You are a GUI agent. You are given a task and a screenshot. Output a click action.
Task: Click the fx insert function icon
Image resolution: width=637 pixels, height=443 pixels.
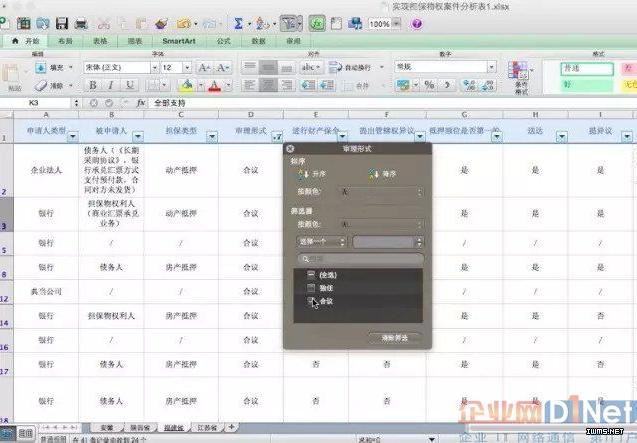141,103
